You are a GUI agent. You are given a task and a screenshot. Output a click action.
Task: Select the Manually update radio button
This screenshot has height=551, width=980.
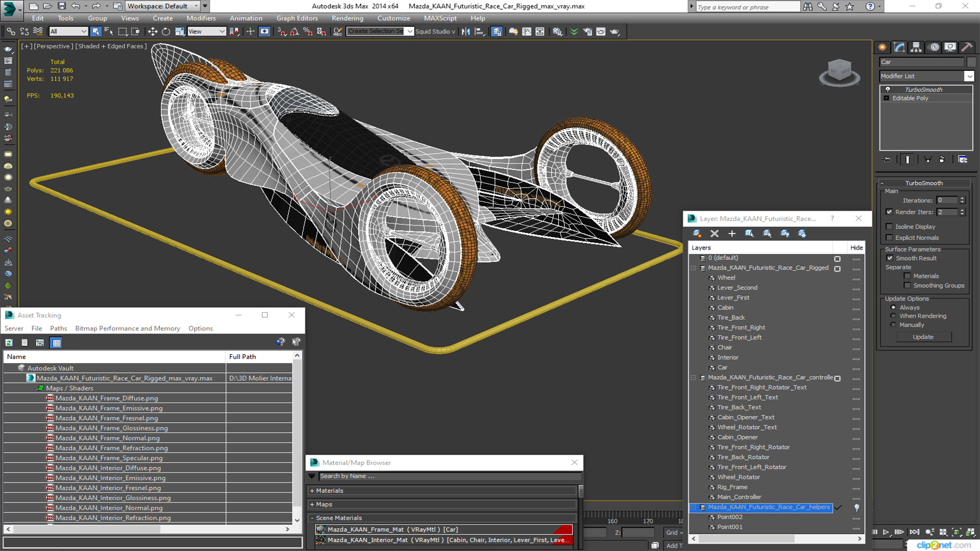(x=893, y=325)
